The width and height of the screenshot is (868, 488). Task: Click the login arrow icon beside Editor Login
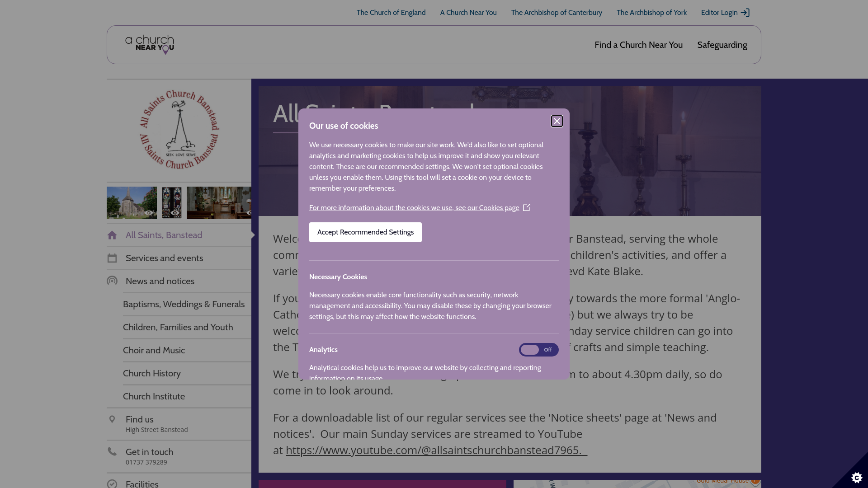[745, 13]
